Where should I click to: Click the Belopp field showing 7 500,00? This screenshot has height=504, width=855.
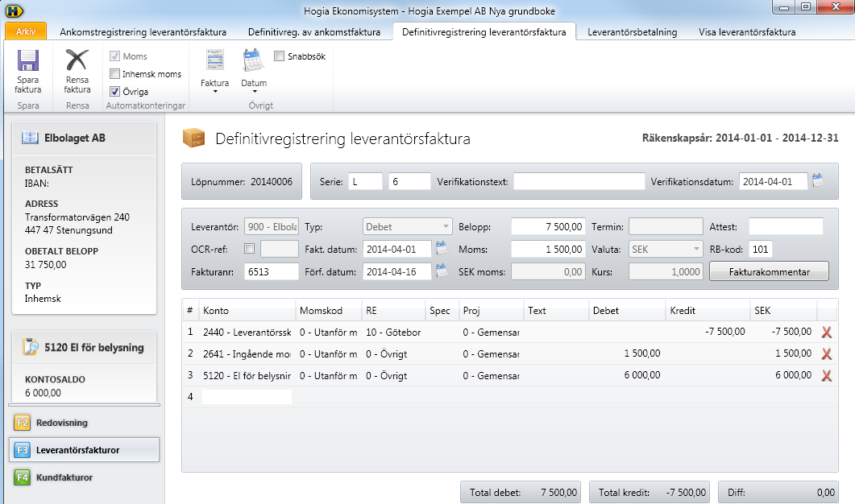click(x=548, y=226)
